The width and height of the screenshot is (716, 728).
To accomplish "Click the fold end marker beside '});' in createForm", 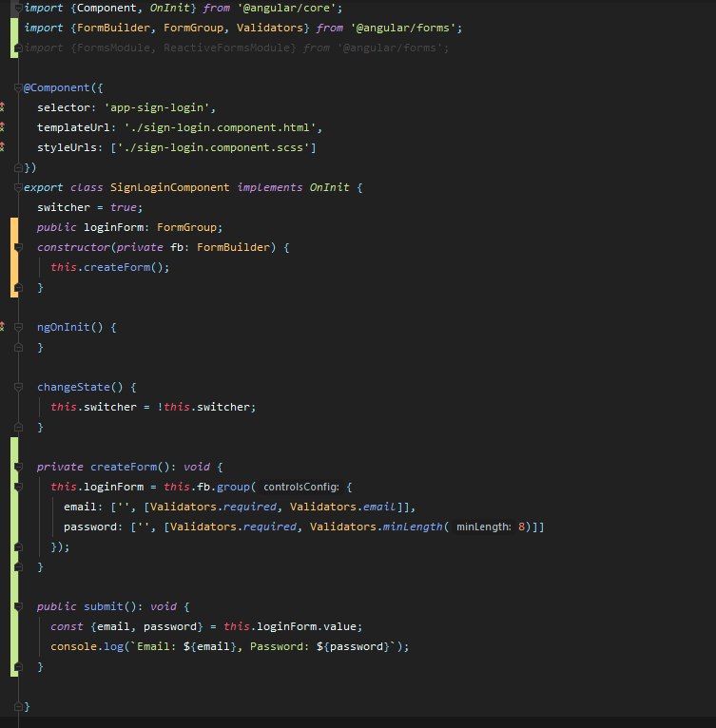I will (x=19, y=546).
